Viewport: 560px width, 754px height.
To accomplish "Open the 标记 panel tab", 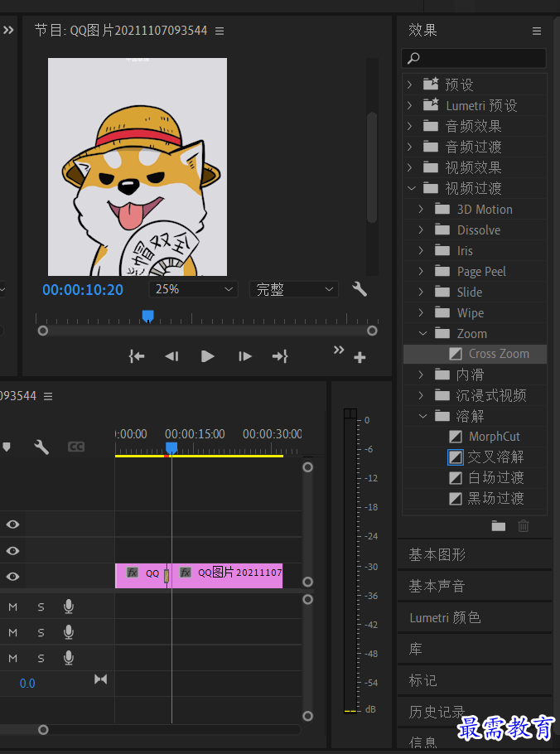I will [x=423, y=680].
